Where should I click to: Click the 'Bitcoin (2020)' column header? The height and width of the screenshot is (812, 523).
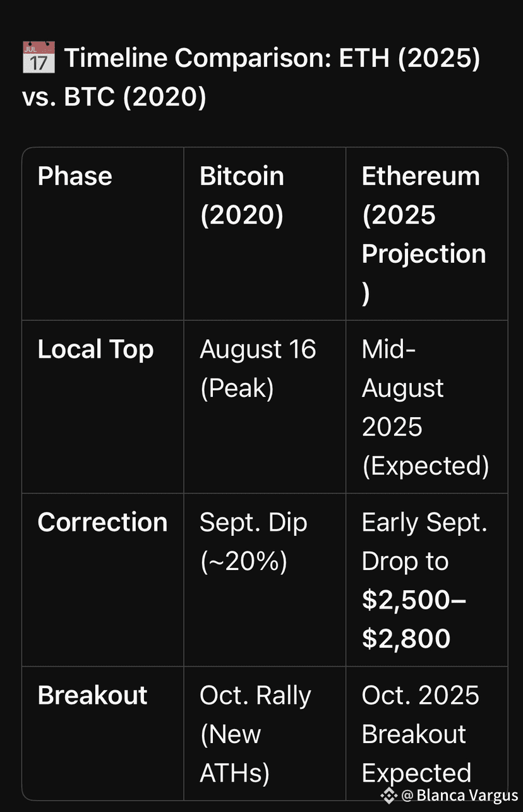242,195
